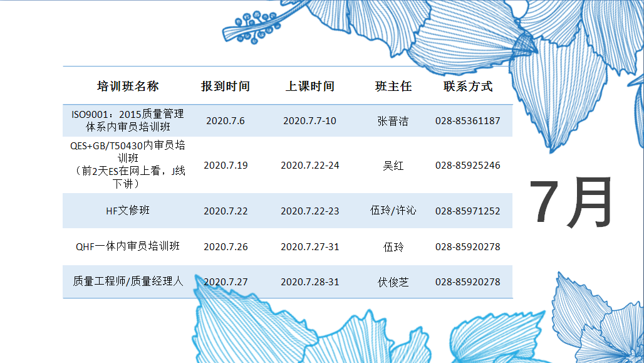
Task: Click the QHF一体内审员培训班 cell
Action: point(128,246)
